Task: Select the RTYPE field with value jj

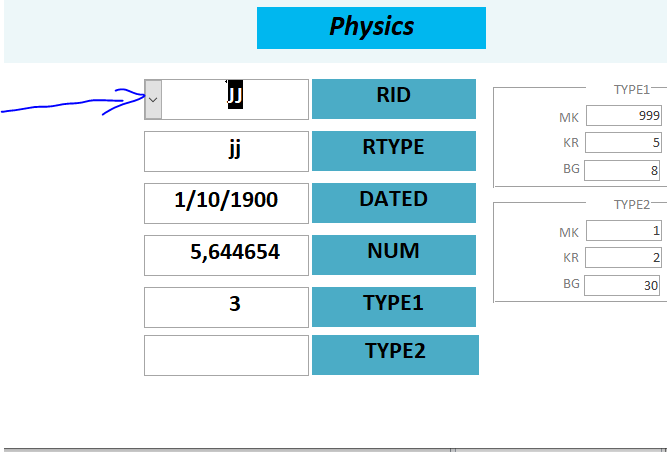Action: click(x=226, y=151)
